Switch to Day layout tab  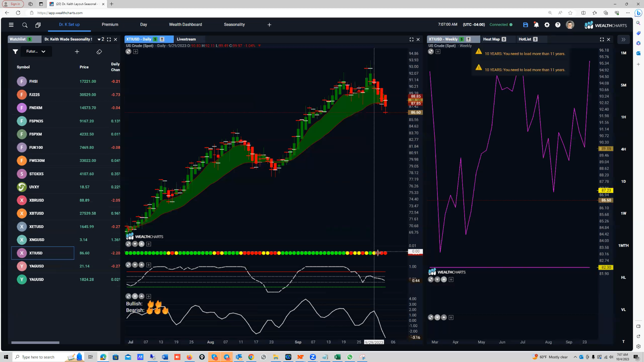(144, 24)
